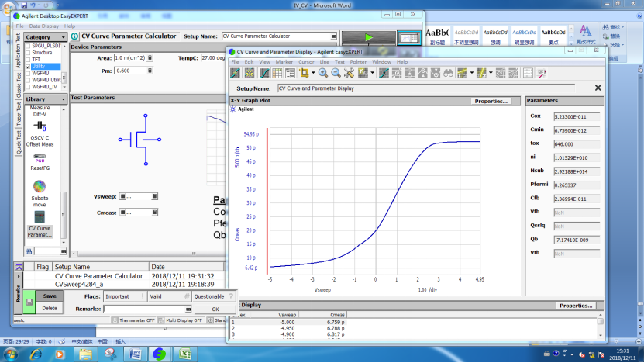Screen dimensions: 644x363
Task: Check the WGFMU_IV category checkbox
Action: [28, 87]
